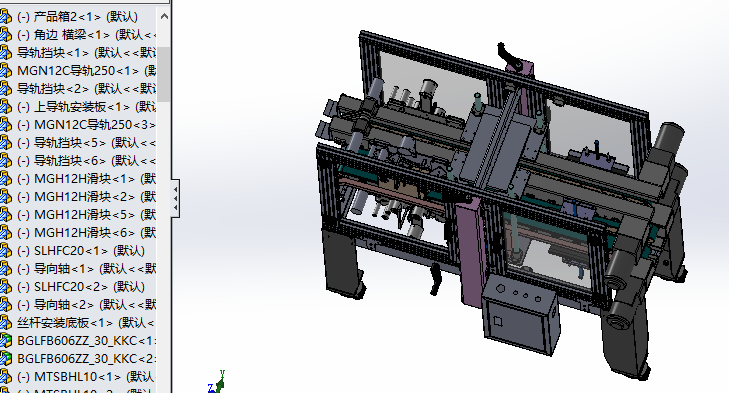Select MTSBHL10<1> component

coord(86,377)
